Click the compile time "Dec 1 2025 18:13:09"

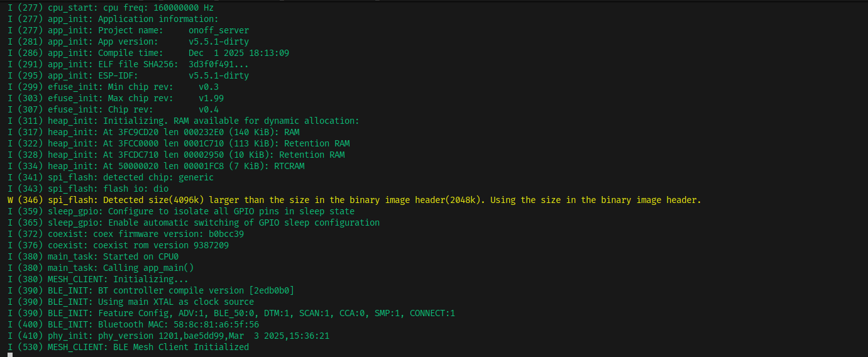pos(238,53)
